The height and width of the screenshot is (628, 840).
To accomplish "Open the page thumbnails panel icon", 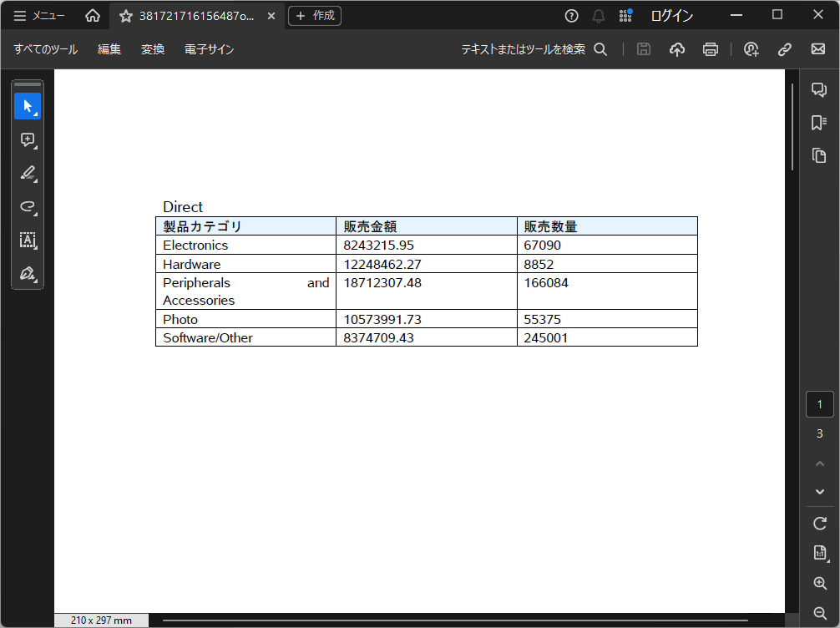I will point(818,156).
